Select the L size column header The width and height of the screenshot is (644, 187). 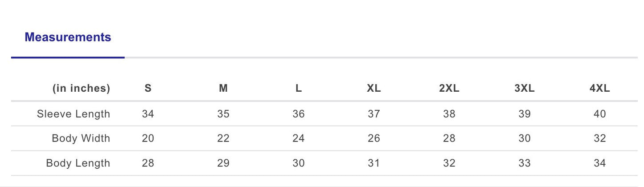tap(299, 88)
